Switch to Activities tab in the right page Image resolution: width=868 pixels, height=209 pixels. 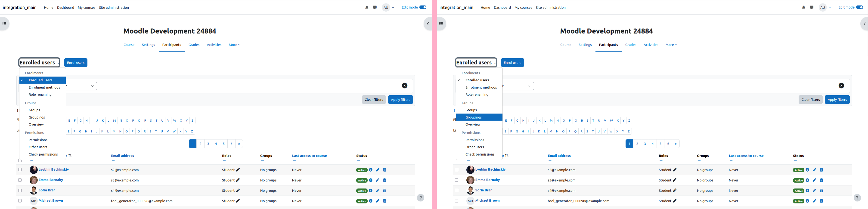[x=651, y=45]
